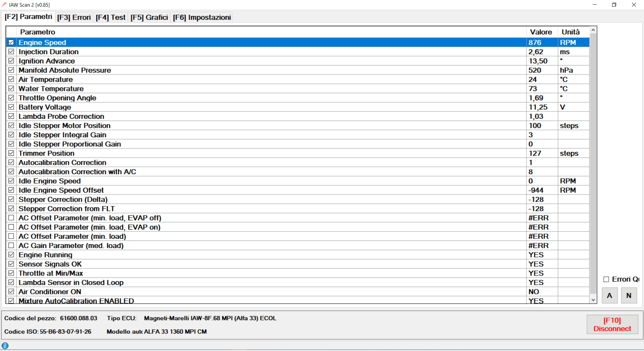Toggle the Trimmer Position checkbox
This screenshot has height=351, width=644.
point(11,153)
